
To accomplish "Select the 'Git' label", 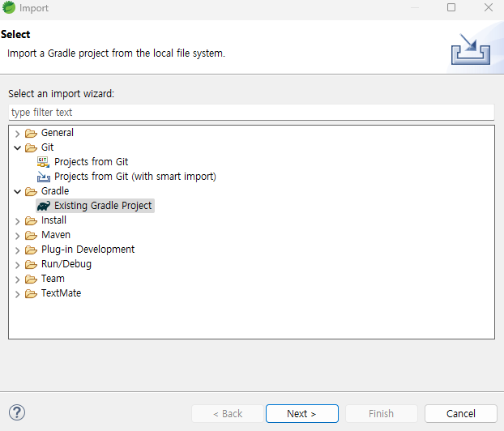I will point(47,147).
